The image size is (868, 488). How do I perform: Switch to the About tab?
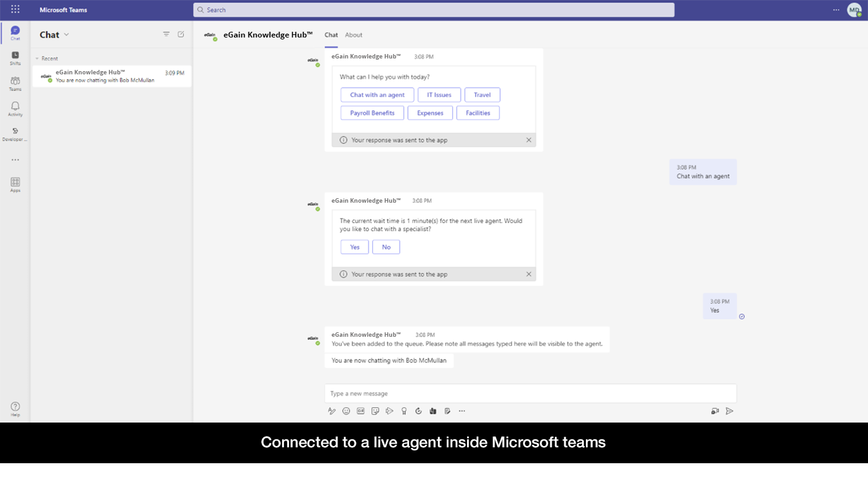(x=354, y=35)
